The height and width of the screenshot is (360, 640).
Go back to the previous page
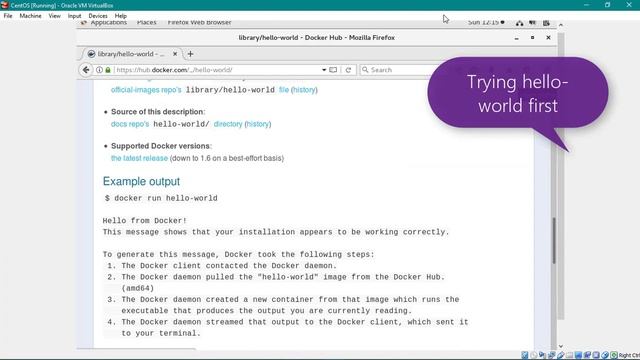point(86,70)
